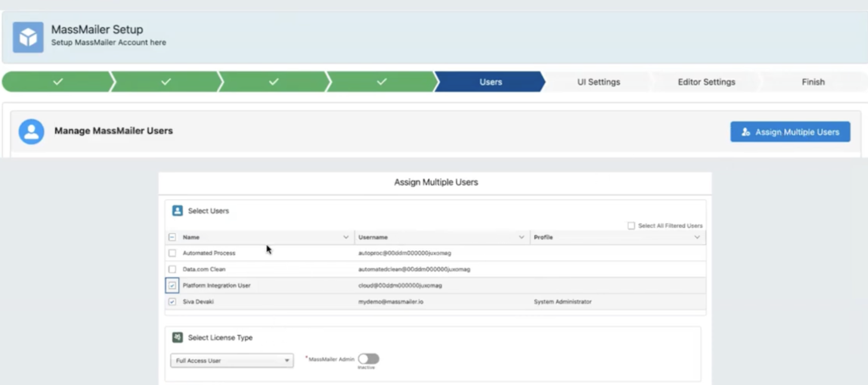
Task: Click username mydemo@massmailer.io
Action: coord(391,302)
